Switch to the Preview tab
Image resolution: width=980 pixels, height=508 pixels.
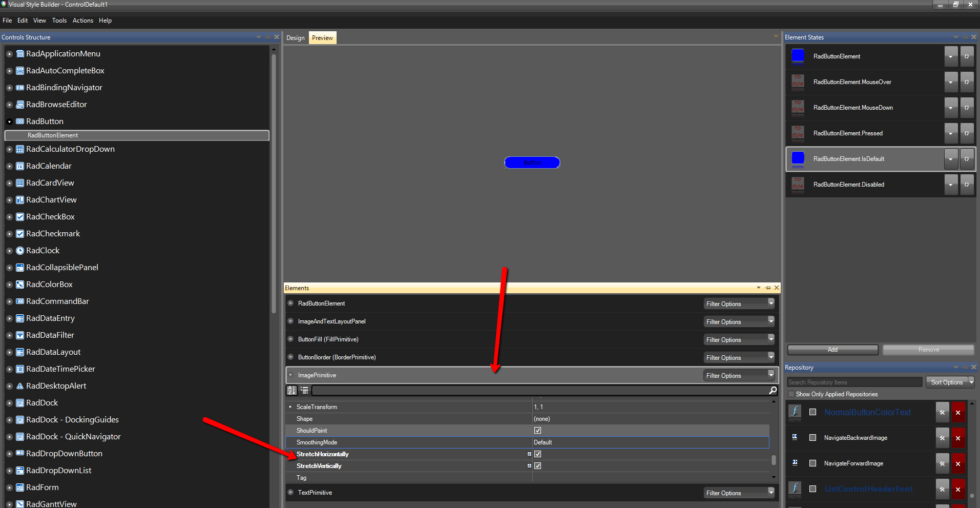[323, 38]
